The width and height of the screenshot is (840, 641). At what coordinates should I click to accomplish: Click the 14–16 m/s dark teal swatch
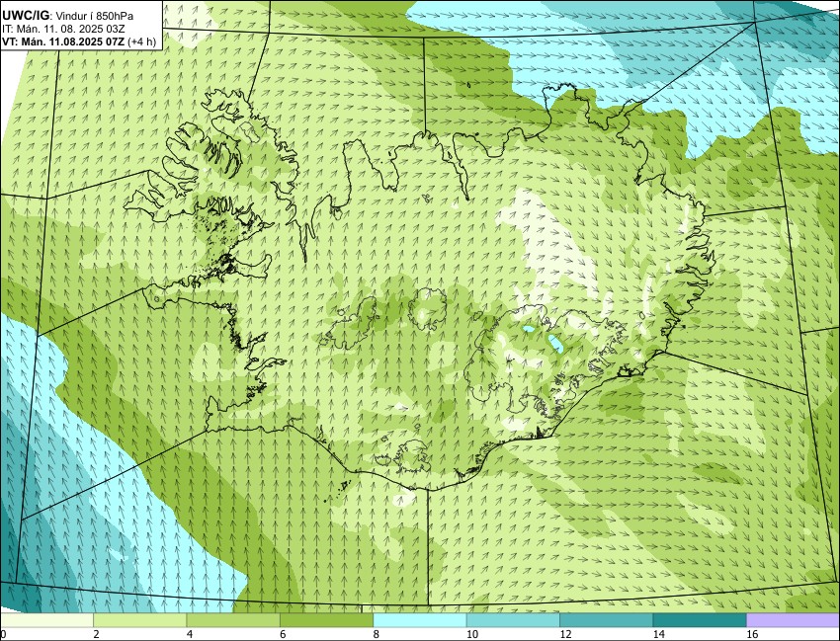click(699, 620)
